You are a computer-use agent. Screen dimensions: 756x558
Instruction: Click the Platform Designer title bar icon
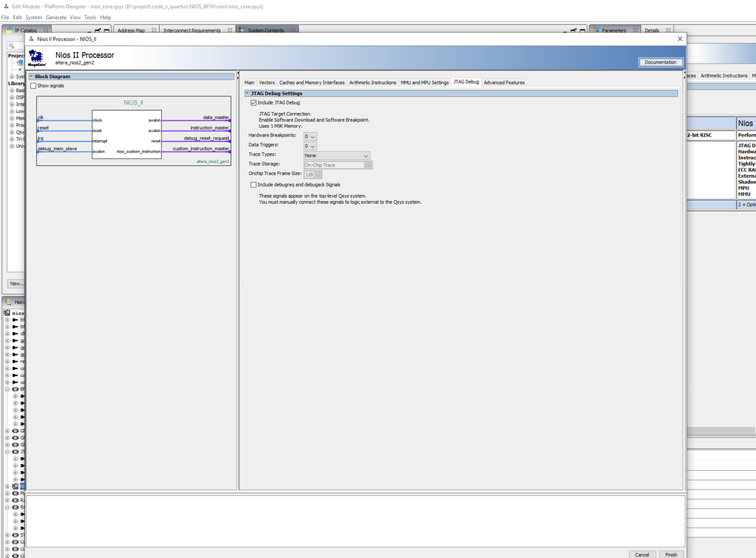pyautogui.click(x=6, y=6)
